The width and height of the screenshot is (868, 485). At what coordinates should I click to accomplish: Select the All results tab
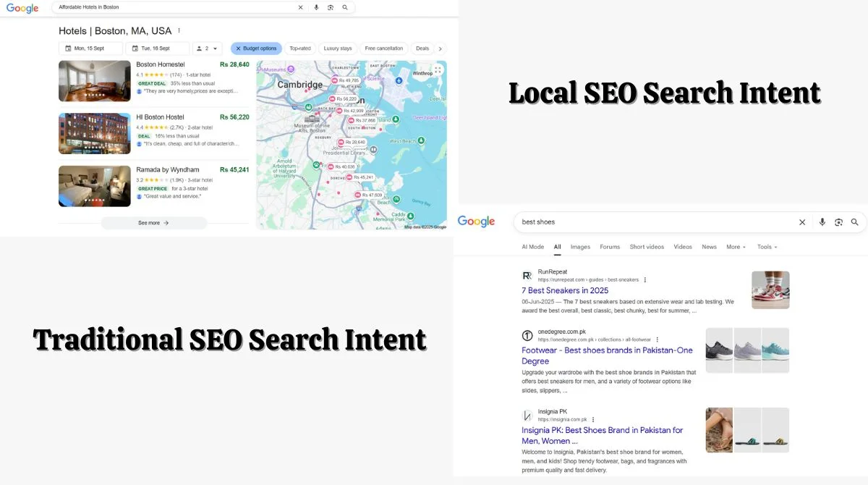(x=558, y=247)
